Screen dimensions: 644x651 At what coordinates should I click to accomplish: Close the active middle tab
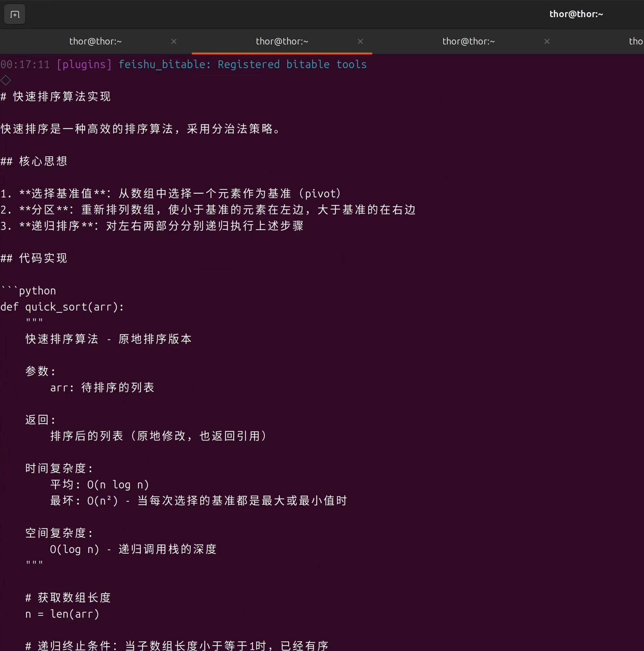360,41
